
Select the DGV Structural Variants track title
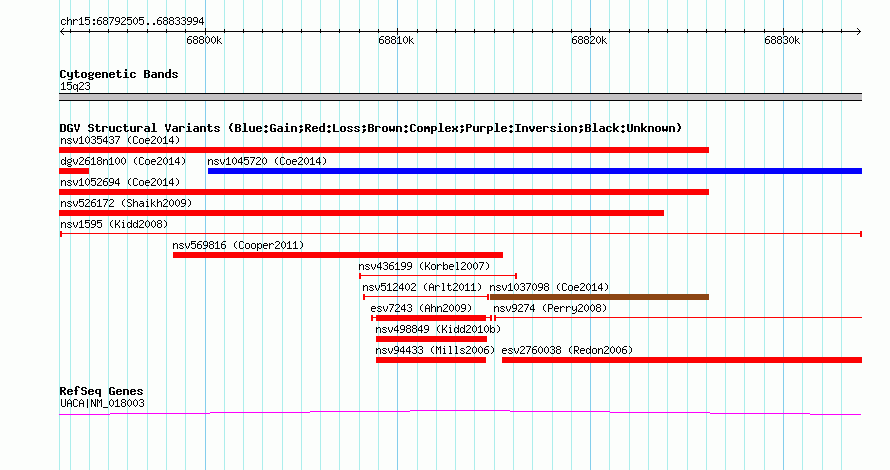point(371,128)
